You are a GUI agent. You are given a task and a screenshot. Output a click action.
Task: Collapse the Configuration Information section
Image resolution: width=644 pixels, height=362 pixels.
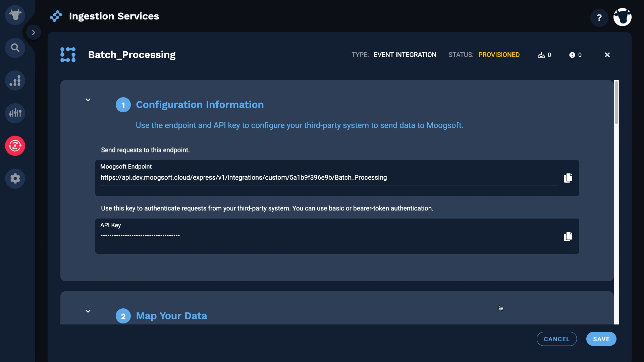pyautogui.click(x=88, y=100)
